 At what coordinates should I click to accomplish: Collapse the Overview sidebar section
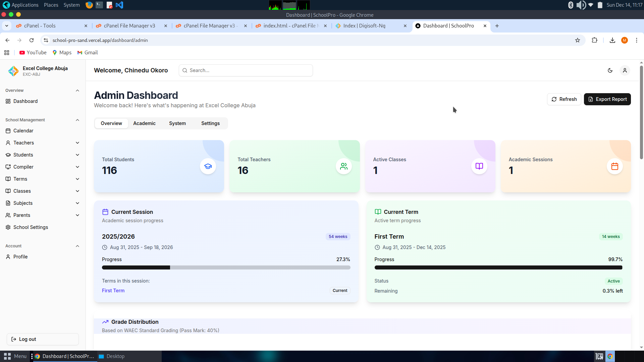77,90
